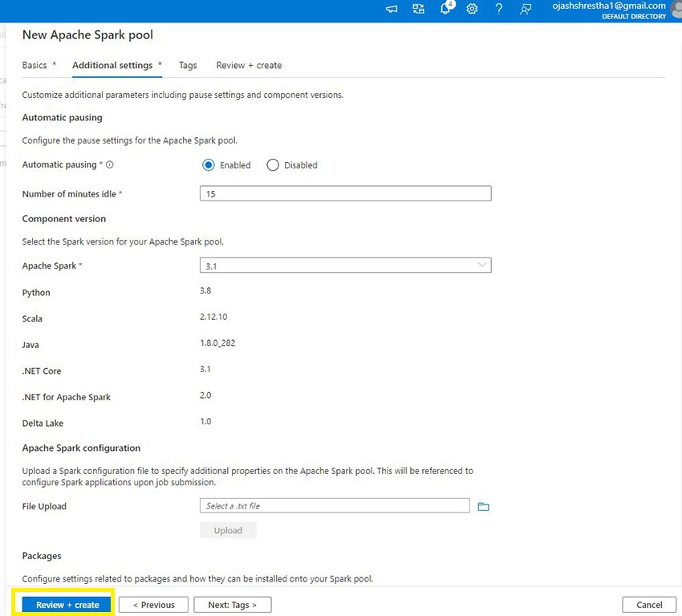
Task: Switch to the Basics tab
Action: [x=35, y=65]
